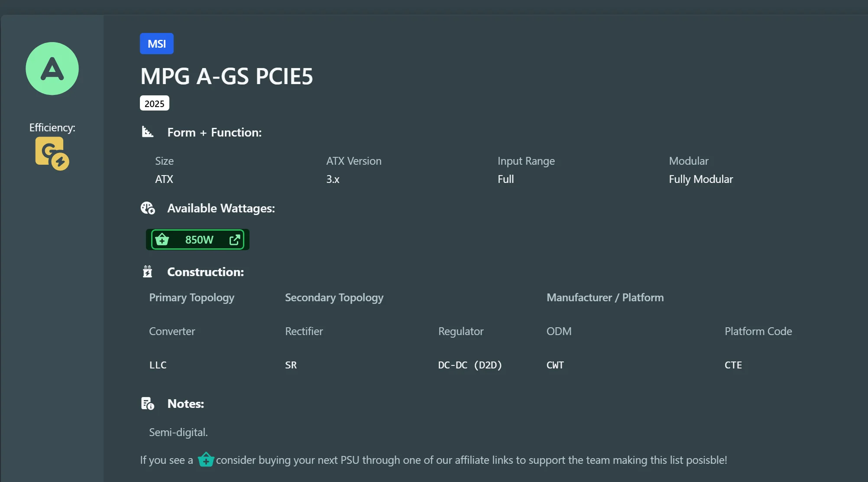Viewport: 868px width, 482px height.
Task: Click the Available Wattages gauge icon
Action: [148, 208]
